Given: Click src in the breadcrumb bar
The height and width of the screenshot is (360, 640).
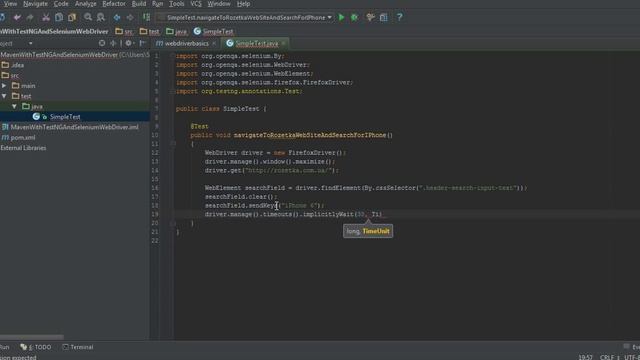Looking at the screenshot, I should pos(124,31).
